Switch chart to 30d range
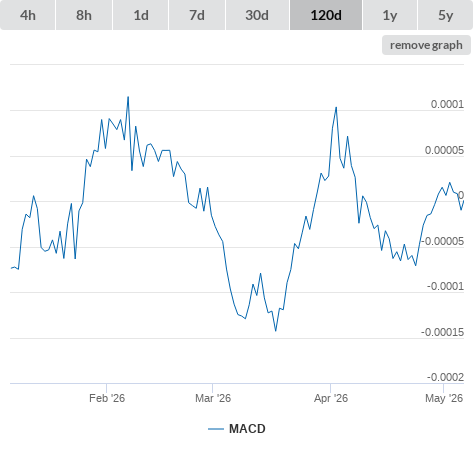The width and height of the screenshot is (474, 455). coord(257,15)
